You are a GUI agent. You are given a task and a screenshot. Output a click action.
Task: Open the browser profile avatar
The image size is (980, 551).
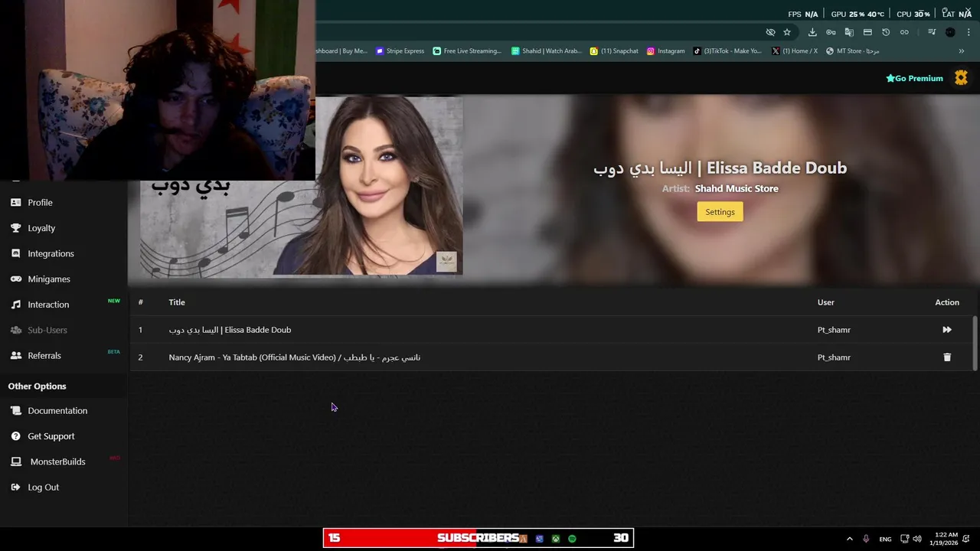coord(950,32)
